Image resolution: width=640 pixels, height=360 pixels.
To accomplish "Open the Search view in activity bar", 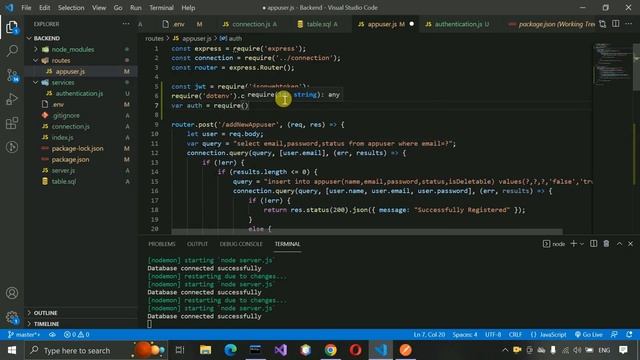I will pyautogui.click(x=12, y=51).
